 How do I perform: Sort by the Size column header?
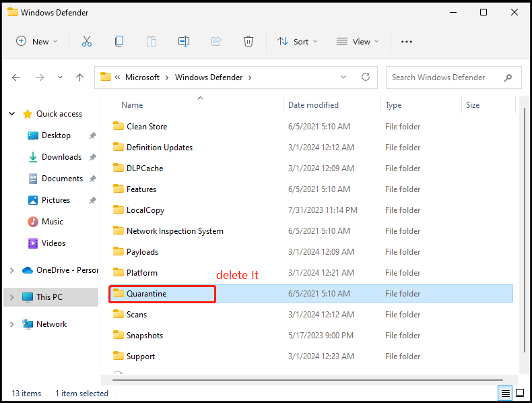[x=473, y=105]
